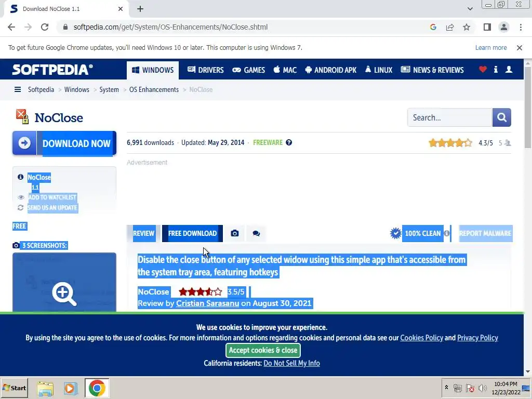Click Report Malware button
This screenshot has width=532, height=399.
pos(485,233)
